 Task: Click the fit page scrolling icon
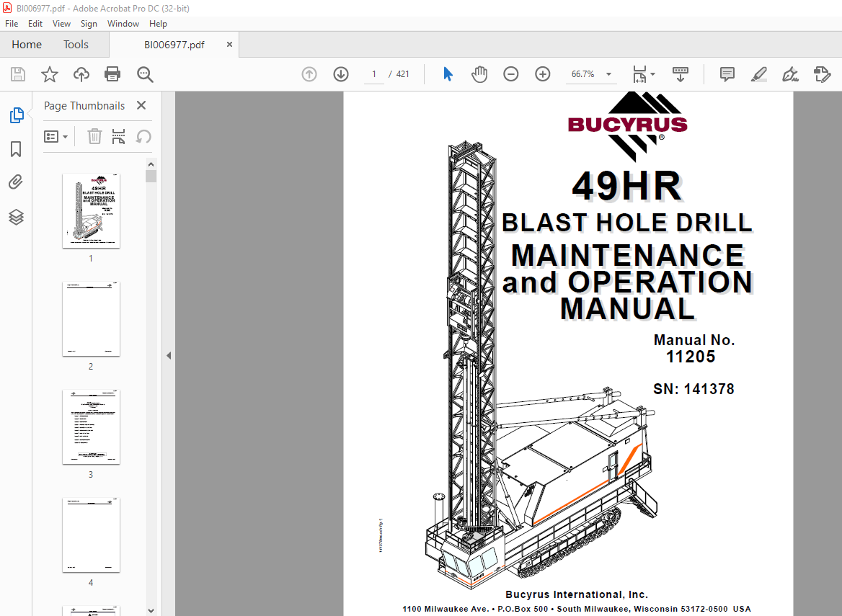639,74
